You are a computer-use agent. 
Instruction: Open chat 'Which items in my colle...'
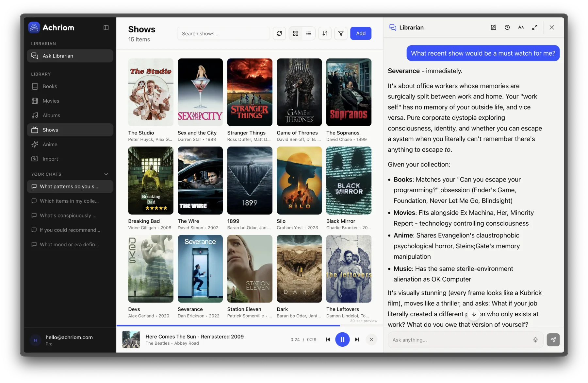(x=70, y=201)
